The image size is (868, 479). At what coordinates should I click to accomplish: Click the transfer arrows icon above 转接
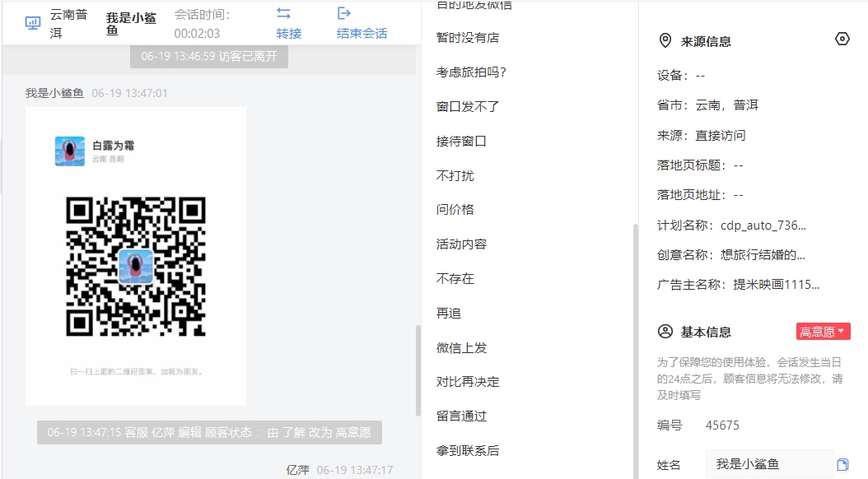pos(283,13)
